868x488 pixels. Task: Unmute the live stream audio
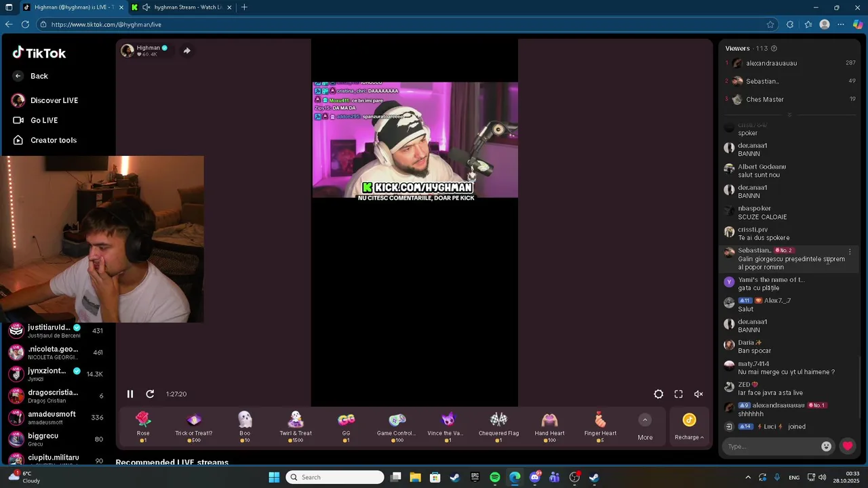point(698,394)
